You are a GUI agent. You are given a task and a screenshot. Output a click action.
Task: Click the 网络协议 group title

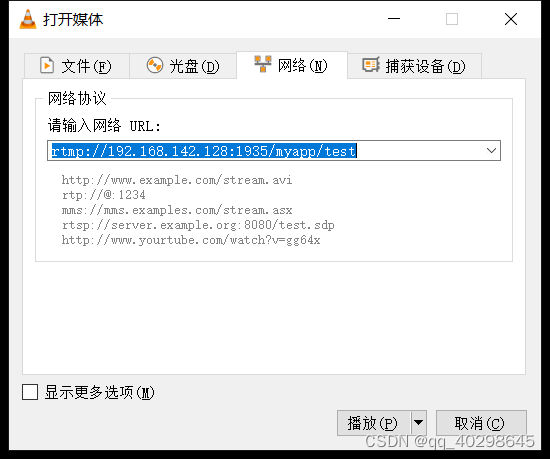[x=77, y=98]
